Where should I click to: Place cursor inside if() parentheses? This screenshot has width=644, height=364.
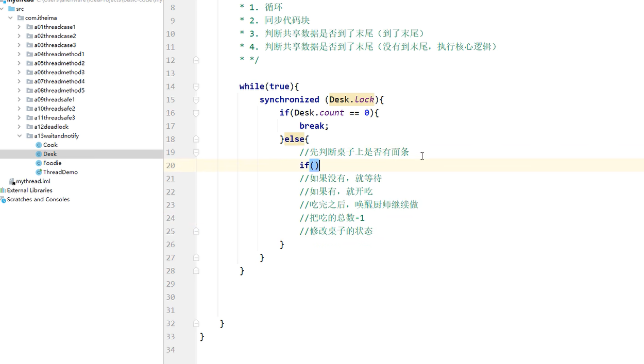315,165
